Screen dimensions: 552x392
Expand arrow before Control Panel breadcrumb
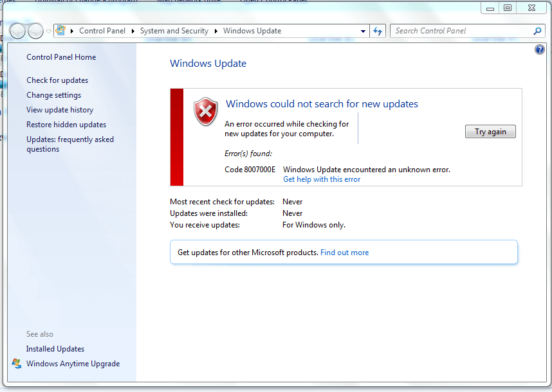point(72,31)
